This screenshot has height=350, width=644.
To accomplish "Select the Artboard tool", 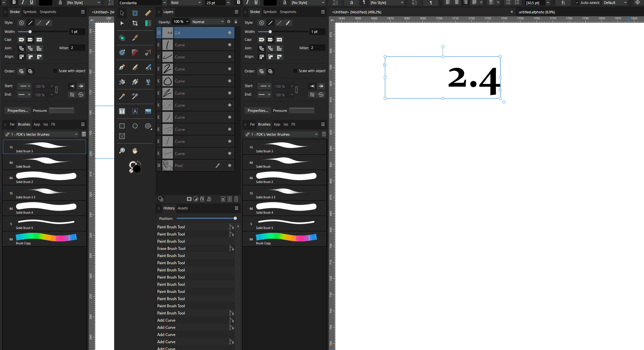I will tap(135, 13).
